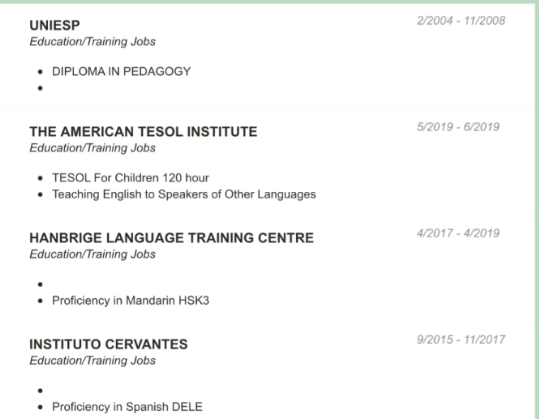This screenshot has height=419, width=539.
Task: Select THE AMERICAN TESOL INSTITUTE heading
Action: (x=143, y=132)
